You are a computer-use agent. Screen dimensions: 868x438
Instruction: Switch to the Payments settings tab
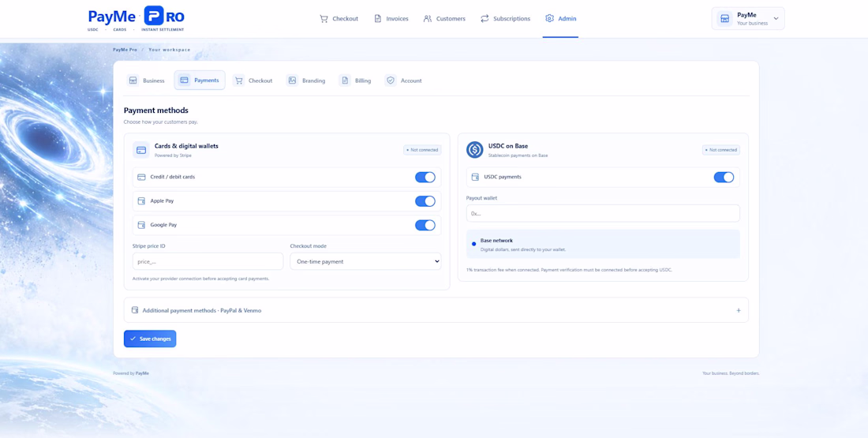[x=200, y=80]
